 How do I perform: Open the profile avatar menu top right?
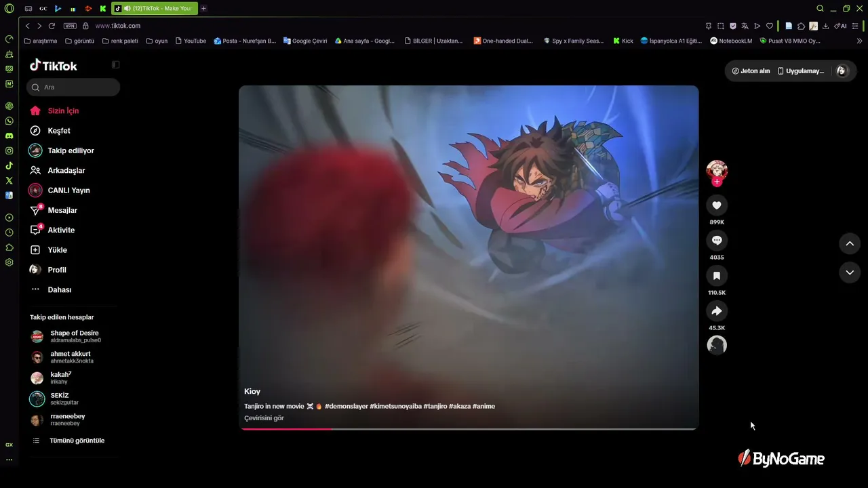click(x=842, y=70)
